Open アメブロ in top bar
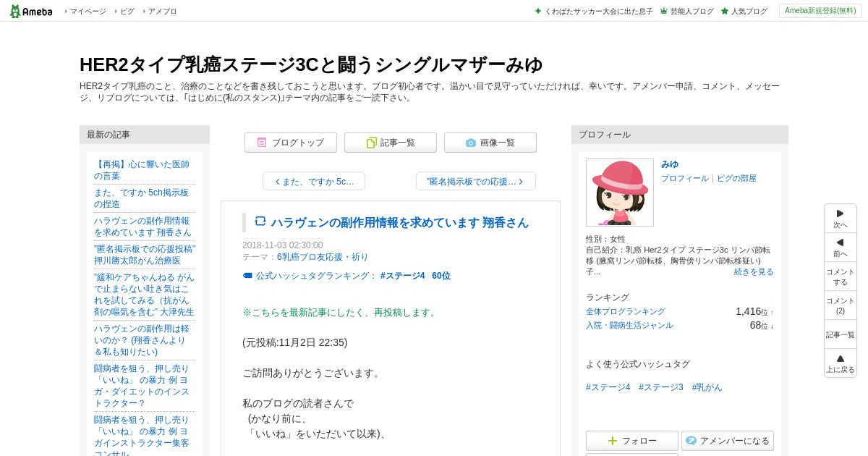Image resolution: width=868 pixels, height=456 pixels. 162,12
